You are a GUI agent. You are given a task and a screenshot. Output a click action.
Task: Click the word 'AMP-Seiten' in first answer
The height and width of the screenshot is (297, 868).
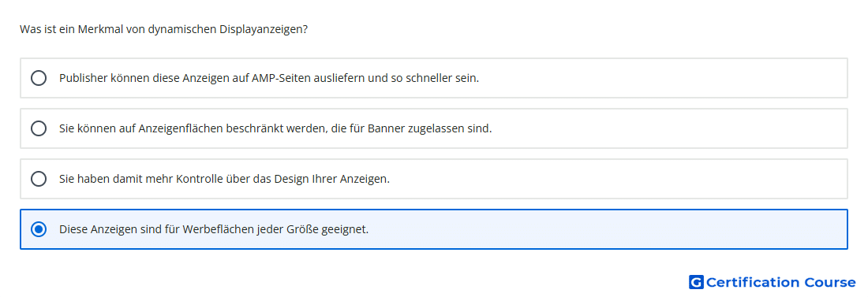point(274,78)
